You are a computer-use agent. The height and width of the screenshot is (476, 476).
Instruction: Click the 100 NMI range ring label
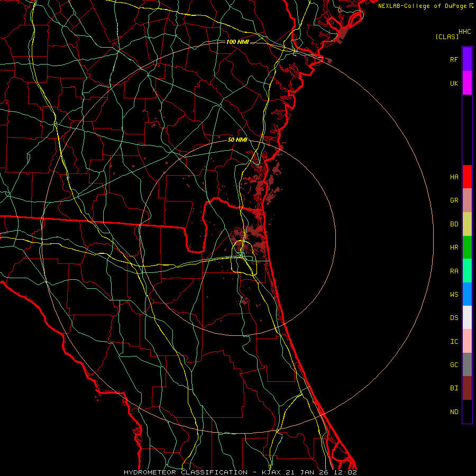[237, 42]
